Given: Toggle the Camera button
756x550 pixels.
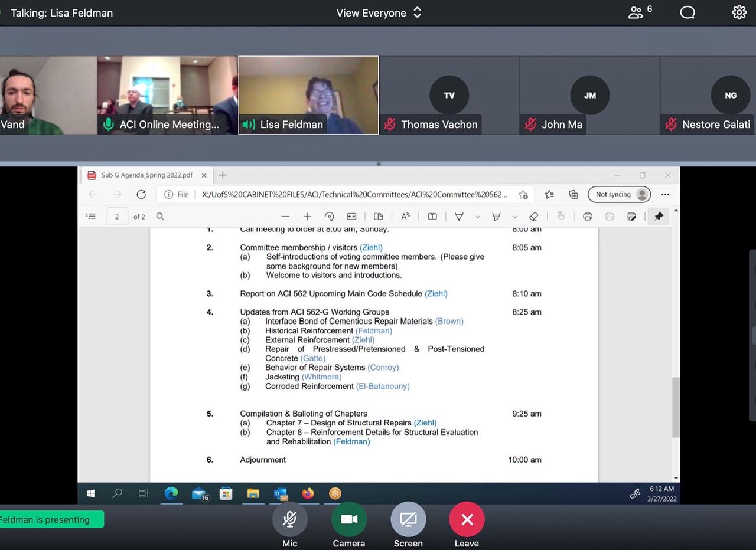Looking at the screenshot, I should click(x=348, y=519).
